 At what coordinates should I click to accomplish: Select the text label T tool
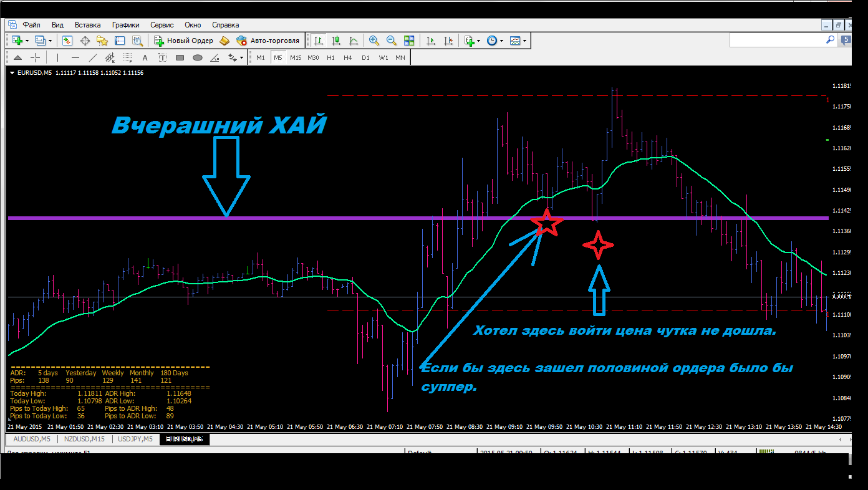[x=163, y=58]
